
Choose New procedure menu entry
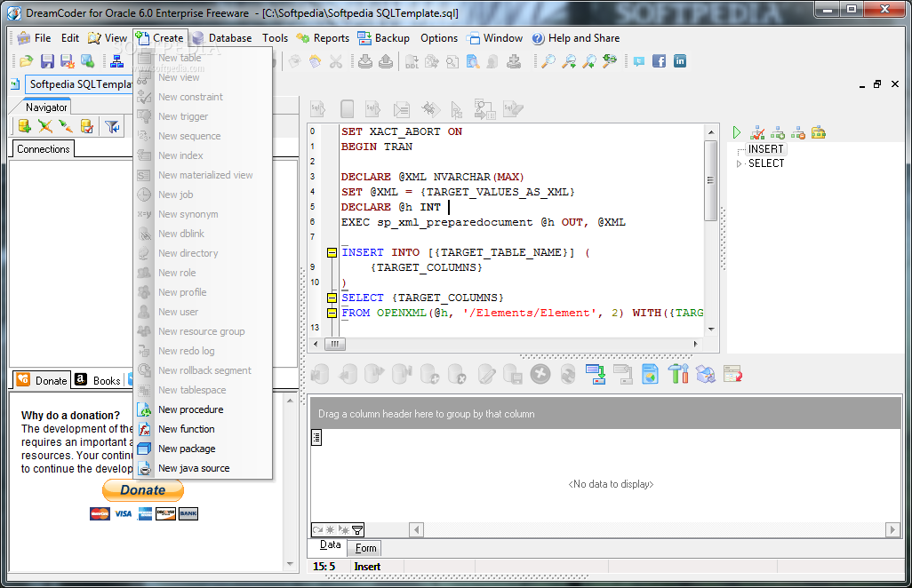point(203,409)
